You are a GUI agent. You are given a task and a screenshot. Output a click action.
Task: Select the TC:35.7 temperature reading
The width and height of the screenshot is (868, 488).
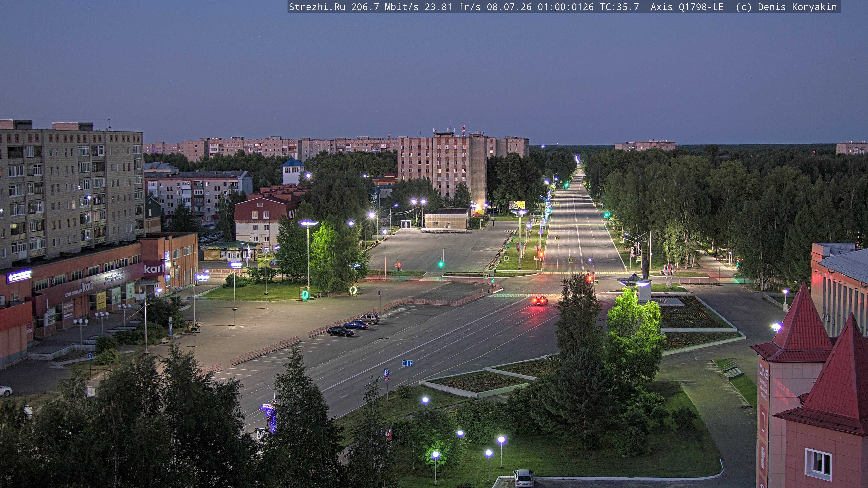(x=619, y=7)
